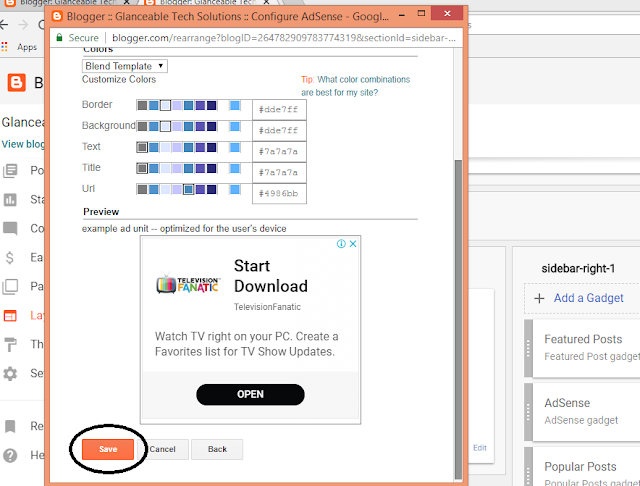Pick the dark navy swatch in Border row
Screen dimensions: 640x486
point(211,105)
